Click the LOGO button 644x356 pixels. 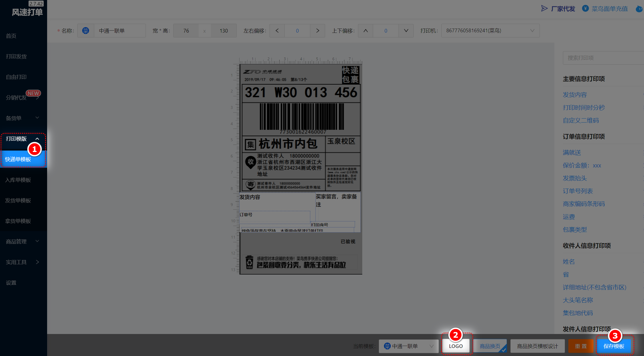(456, 346)
